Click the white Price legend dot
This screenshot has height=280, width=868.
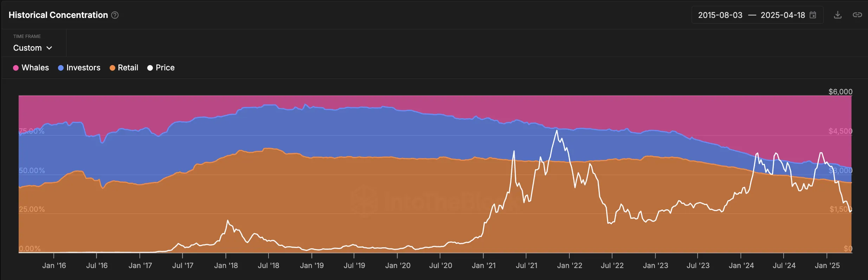coord(150,68)
